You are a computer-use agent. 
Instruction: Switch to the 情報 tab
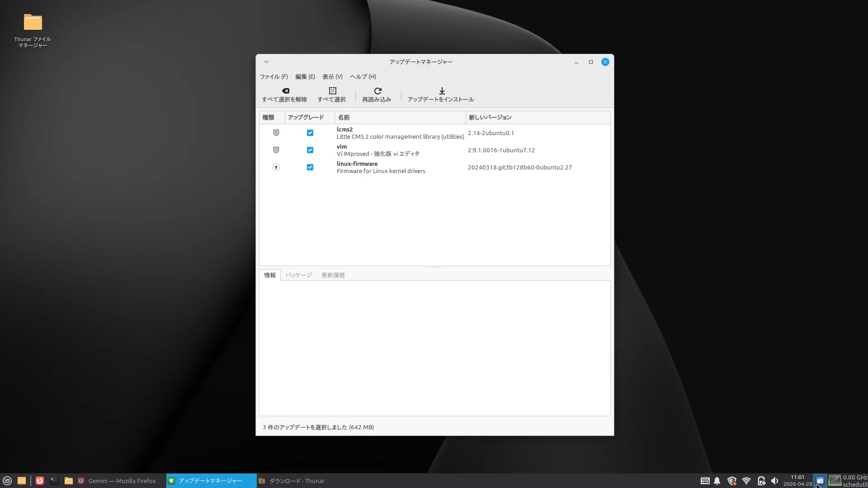[270, 275]
